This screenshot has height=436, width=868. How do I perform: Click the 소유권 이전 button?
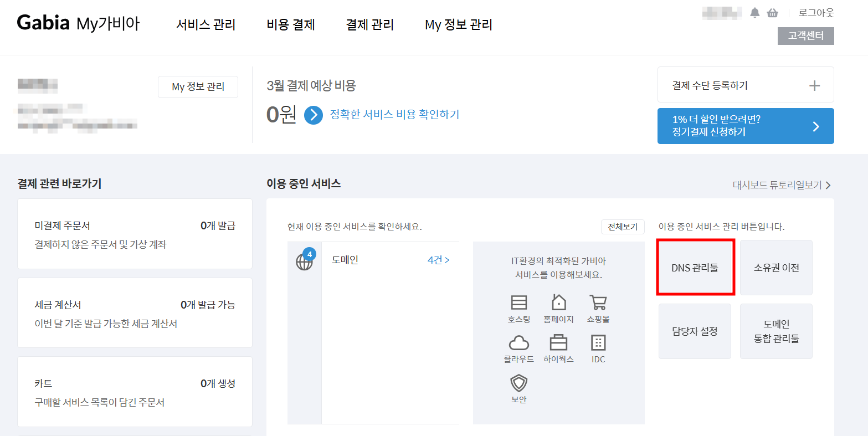click(x=776, y=268)
